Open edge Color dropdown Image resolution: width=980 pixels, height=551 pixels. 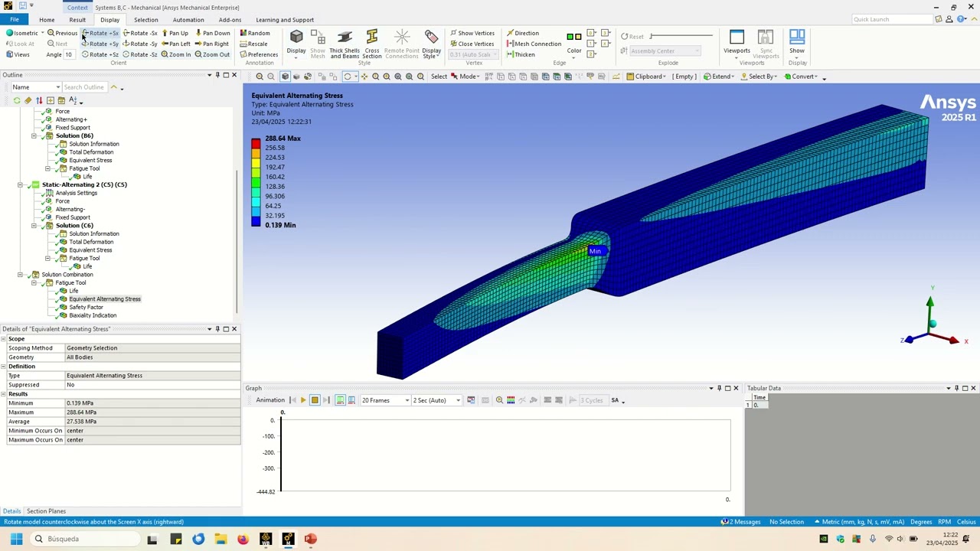point(574,44)
